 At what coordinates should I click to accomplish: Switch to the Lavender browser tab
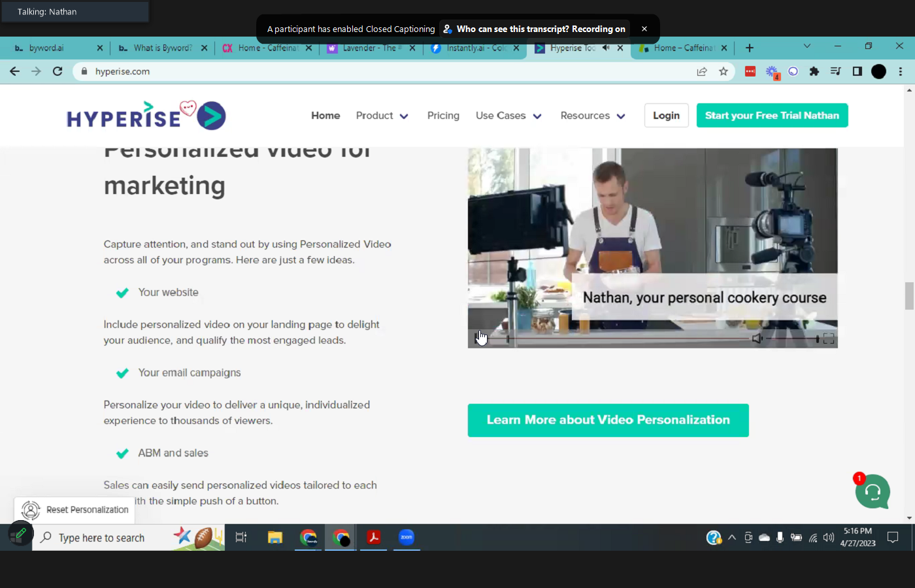[x=369, y=48]
